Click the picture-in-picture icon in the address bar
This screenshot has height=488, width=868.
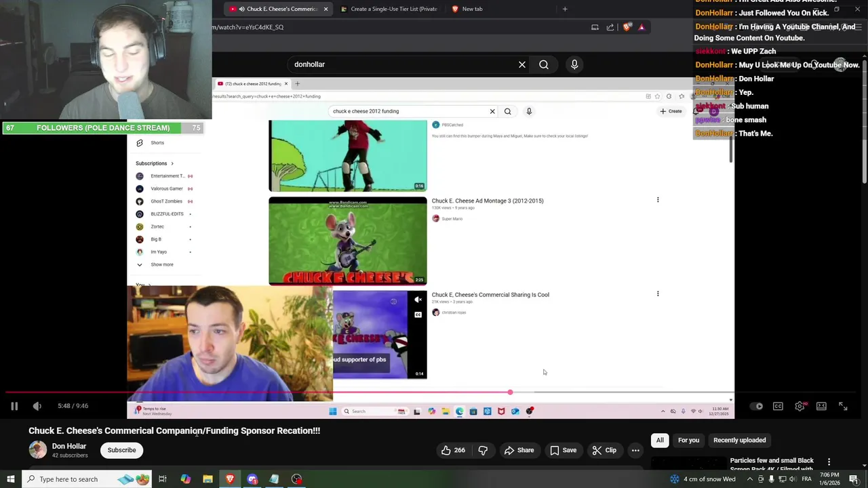pyautogui.click(x=595, y=27)
